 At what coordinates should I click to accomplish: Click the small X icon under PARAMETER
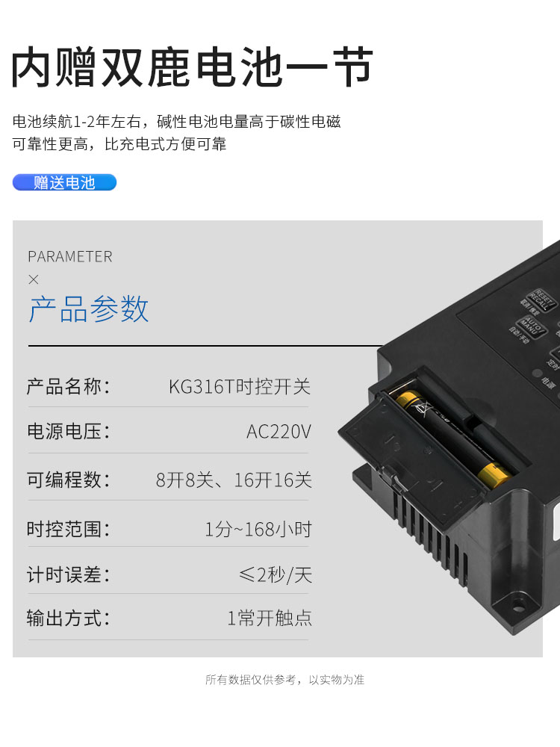34,279
